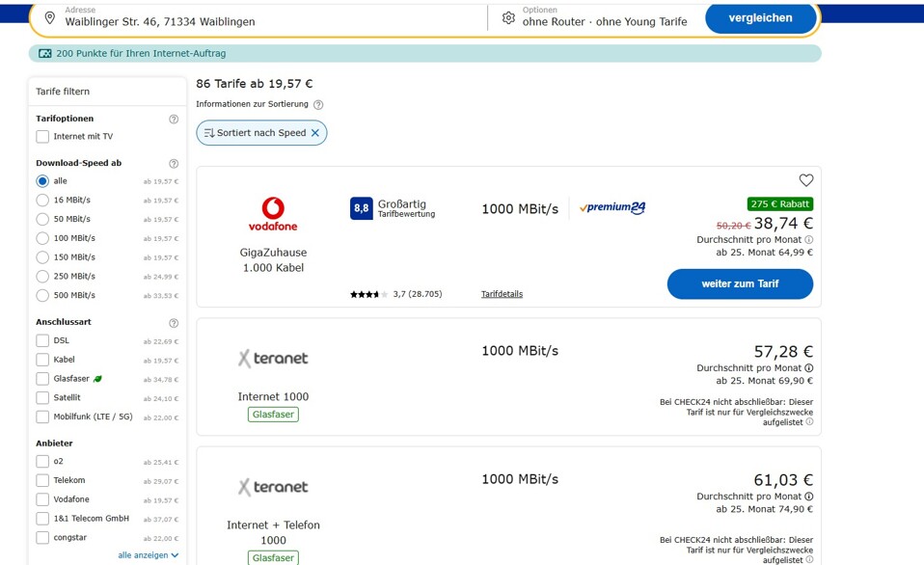Select the 100 MBit/s speed option
The image size is (924, 565).
(x=42, y=238)
